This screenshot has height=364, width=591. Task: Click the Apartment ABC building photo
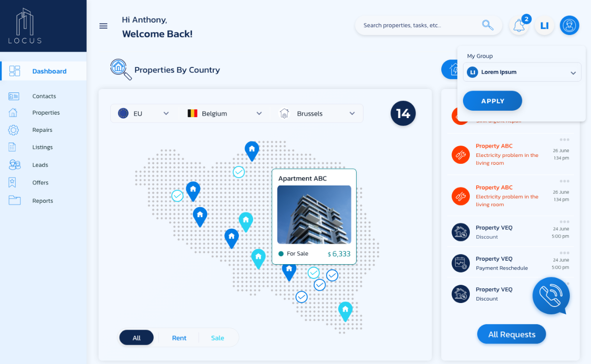point(314,214)
